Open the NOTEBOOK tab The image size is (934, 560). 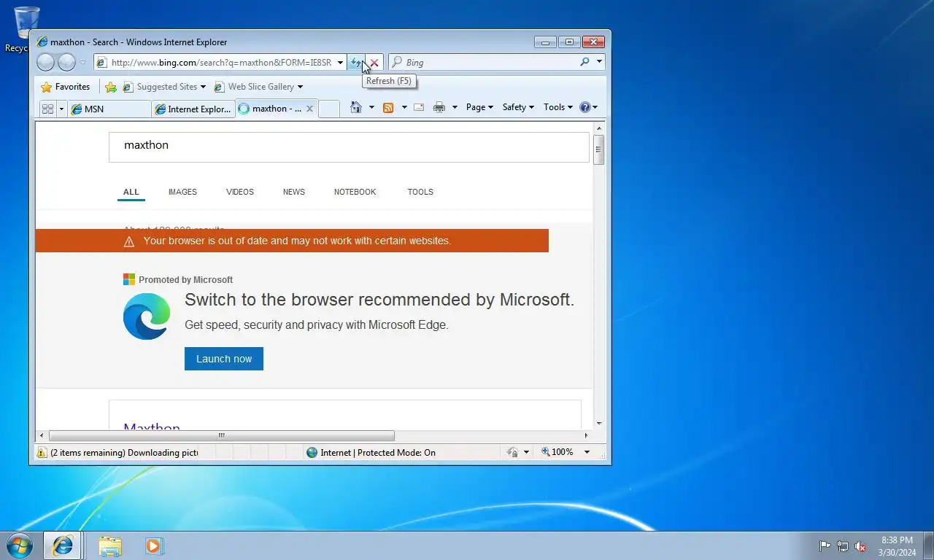point(355,192)
